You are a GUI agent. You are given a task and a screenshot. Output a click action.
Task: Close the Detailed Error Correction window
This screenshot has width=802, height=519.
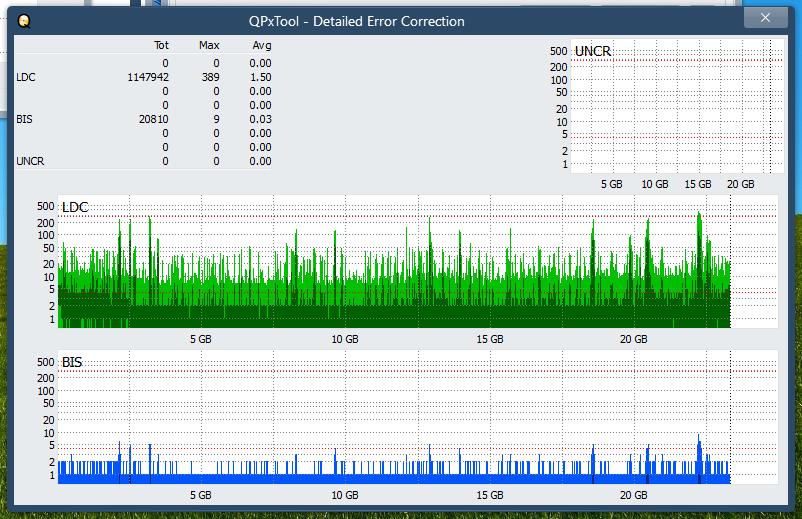tap(765, 18)
